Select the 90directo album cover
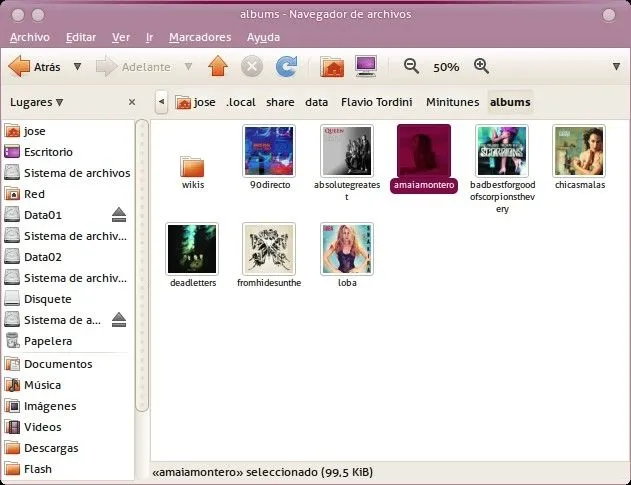Screen dimensions: 631x485 point(269,151)
